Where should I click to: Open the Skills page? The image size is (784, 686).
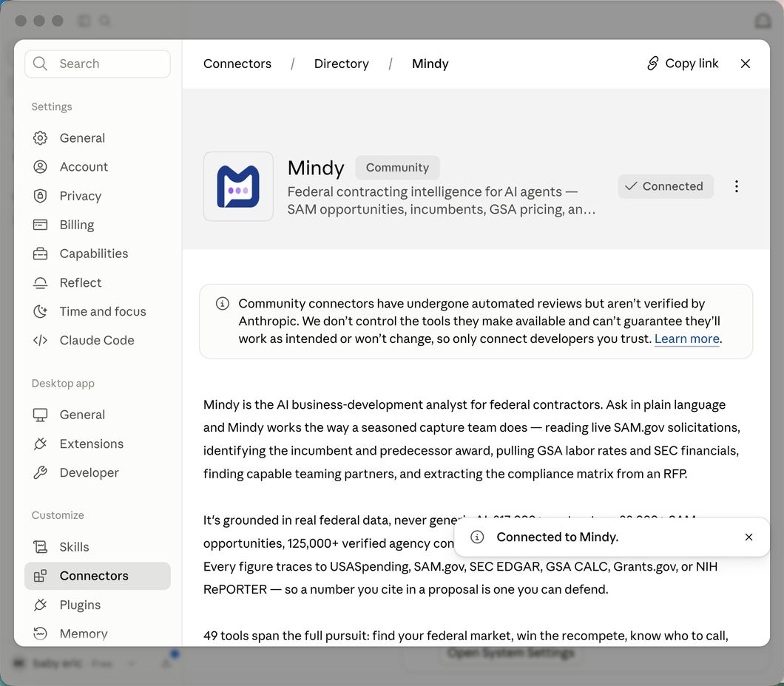[x=98, y=547]
